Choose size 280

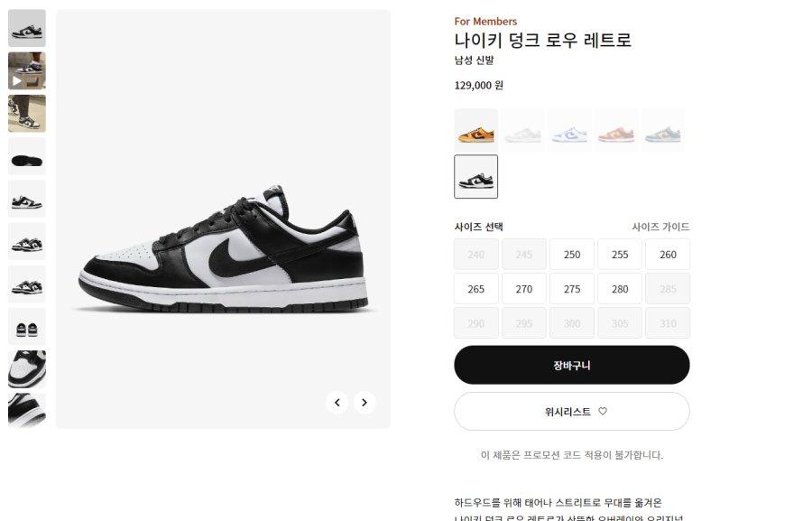point(620,289)
